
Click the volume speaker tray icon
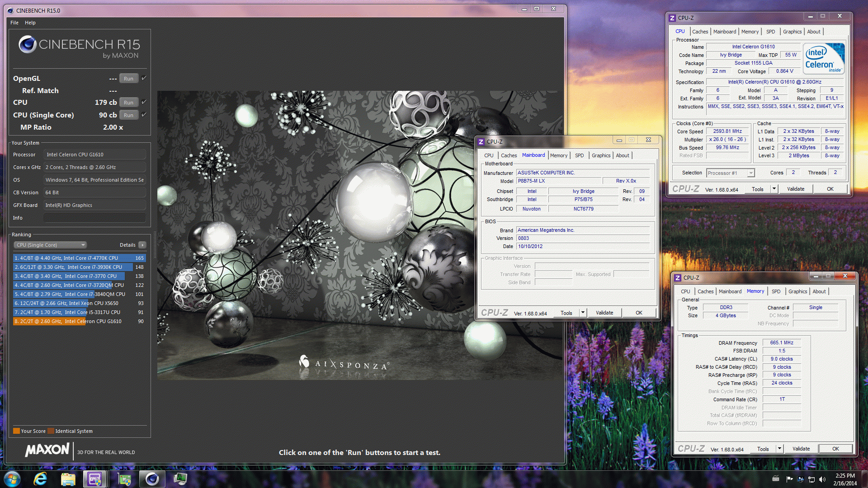822,479
